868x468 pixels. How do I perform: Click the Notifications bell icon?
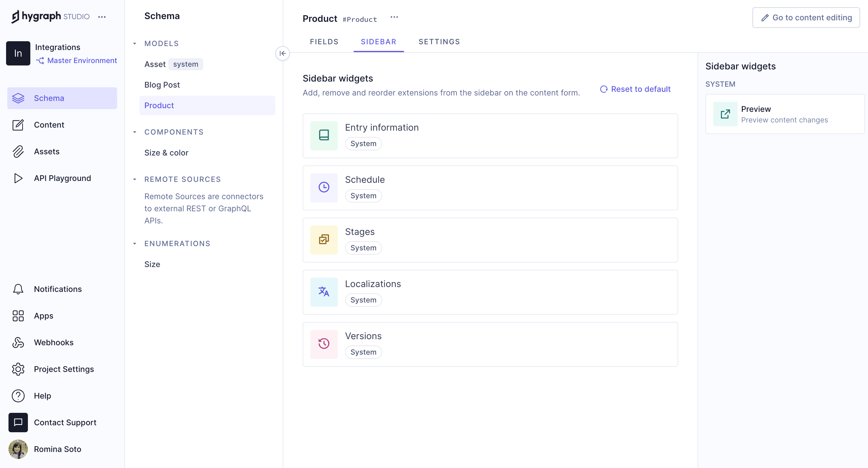(18, 289)
